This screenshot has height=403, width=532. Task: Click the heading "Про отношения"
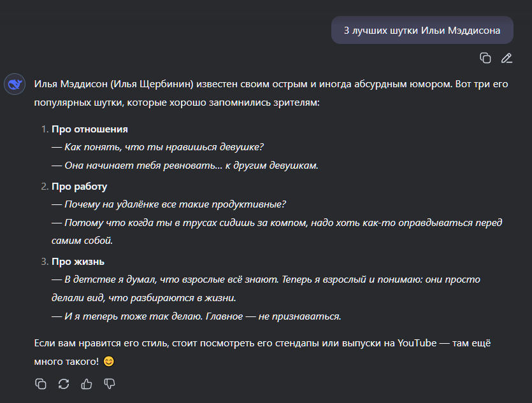90,129
